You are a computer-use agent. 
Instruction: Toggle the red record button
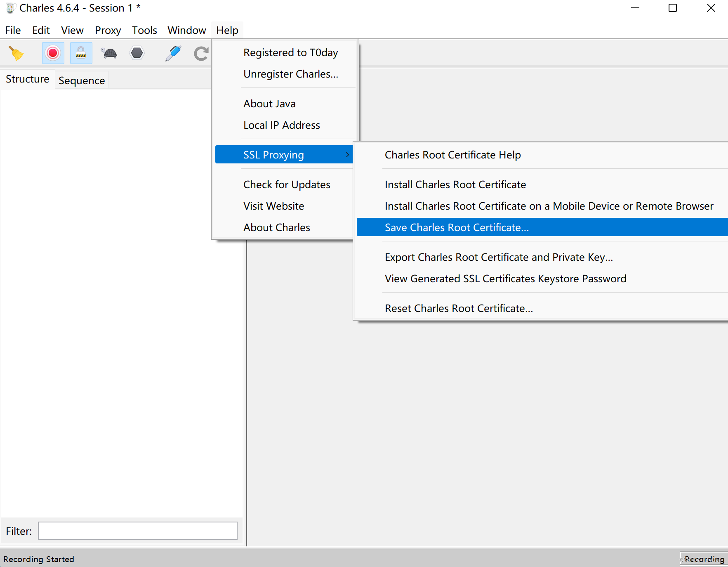pos(53,53)
